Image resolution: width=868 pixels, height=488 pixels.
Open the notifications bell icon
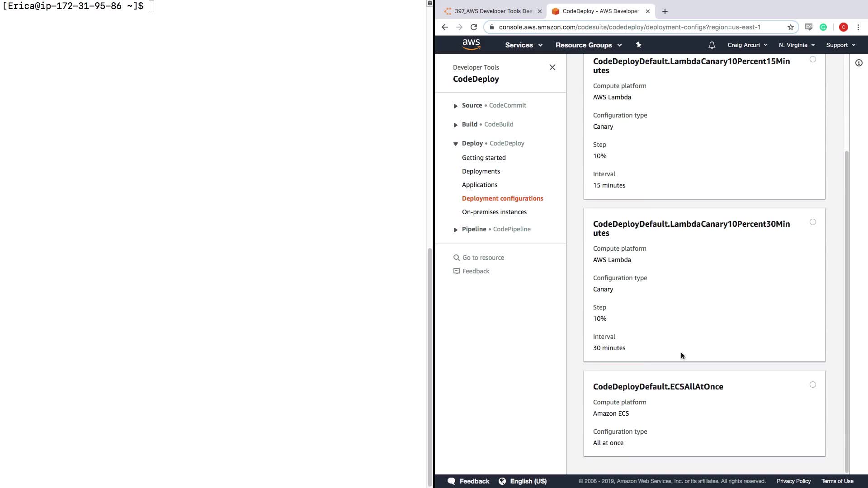click(712, 45)
